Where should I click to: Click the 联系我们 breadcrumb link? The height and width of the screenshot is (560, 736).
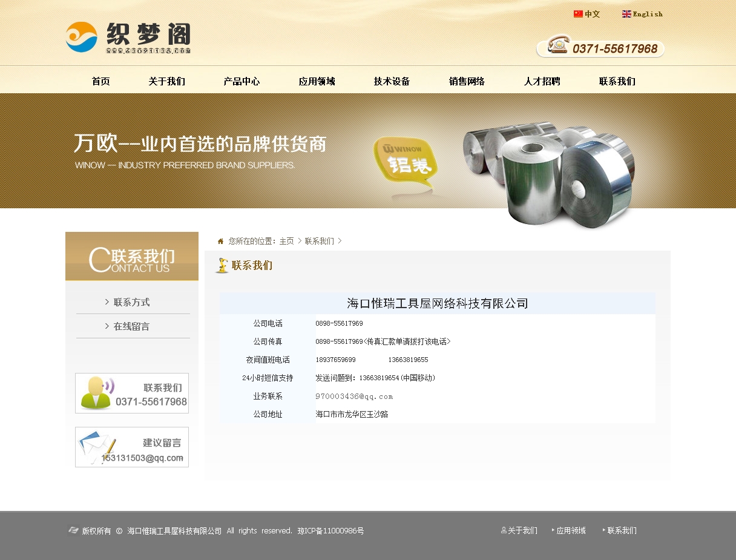(x=320, y=241)
